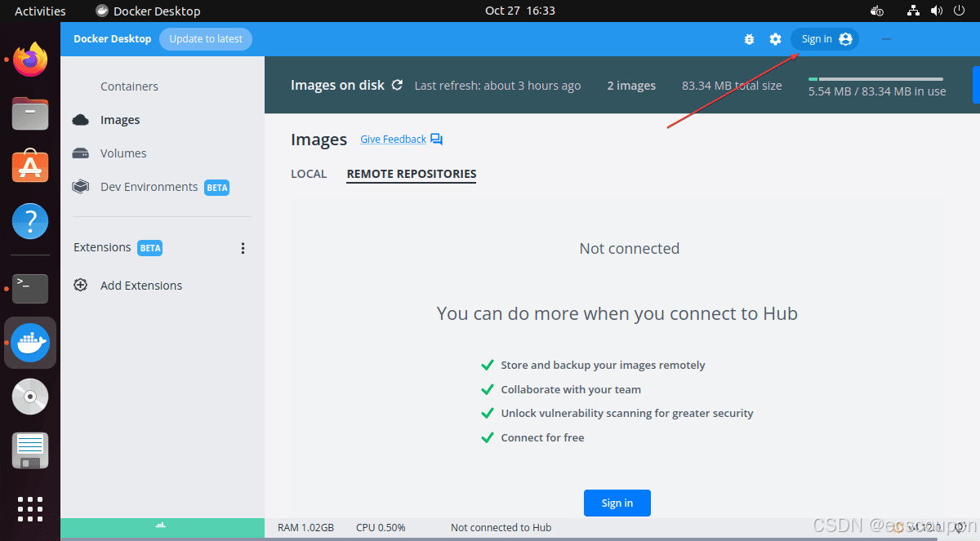Click 'Store and backup your images remotely'
The width and height of the screenshot is (980, 541).
[x=603, y=366]
